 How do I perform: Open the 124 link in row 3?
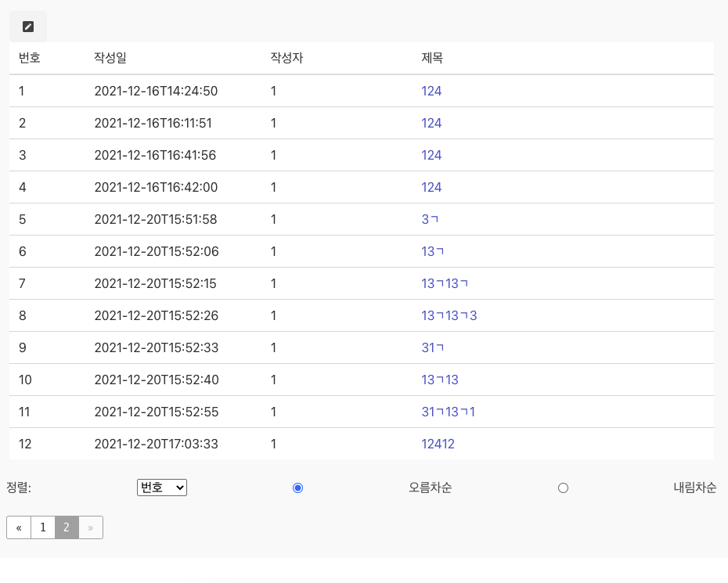pos(431,155)
